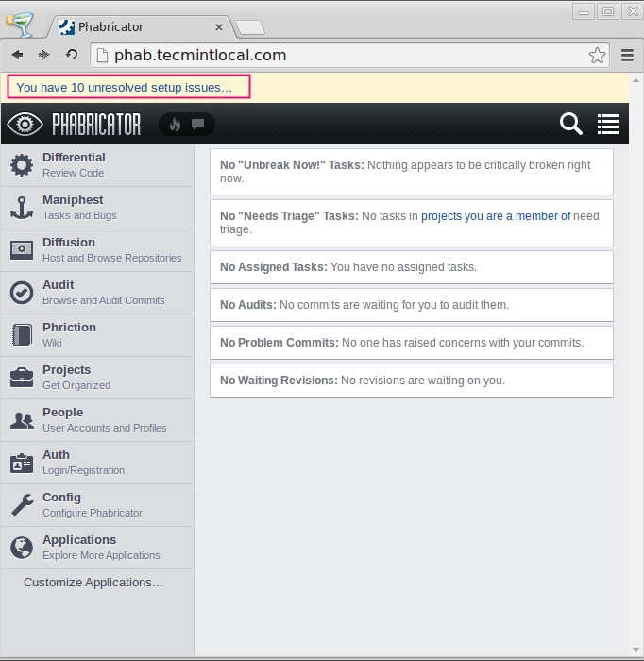Open People User Accounts and Profiles
The width and height of the screenshot is (644, 661).
tap(97, 420)
